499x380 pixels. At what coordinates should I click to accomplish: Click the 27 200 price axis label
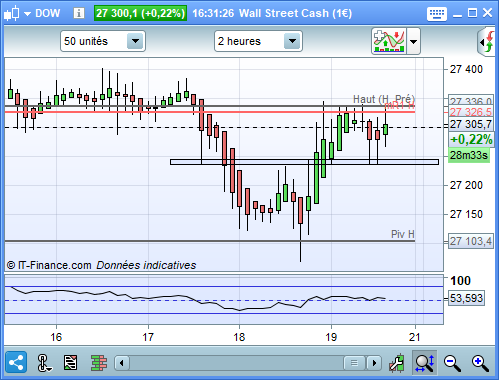[x=466, y=185]
